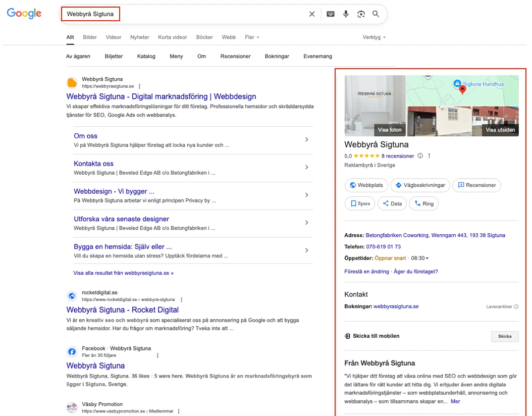Screen dimensions: 532x416
Task: Select the Recensioner filter tab
Action: pos(236,57)
